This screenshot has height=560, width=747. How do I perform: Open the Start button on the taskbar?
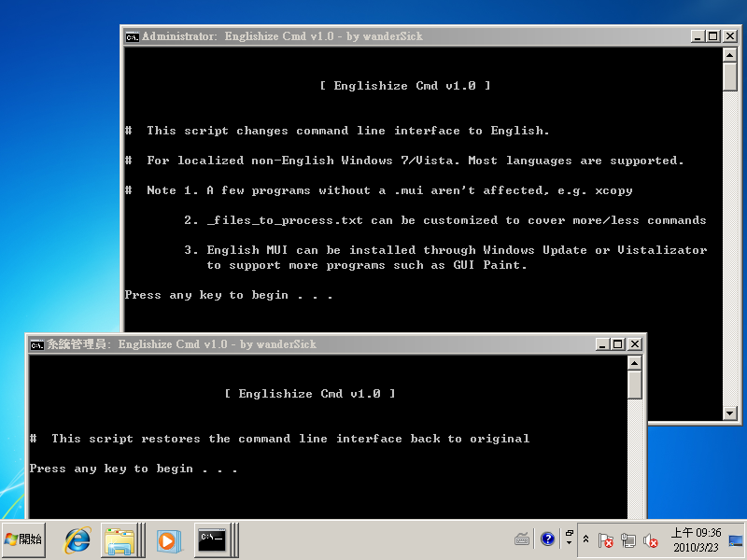pos(24,539)
